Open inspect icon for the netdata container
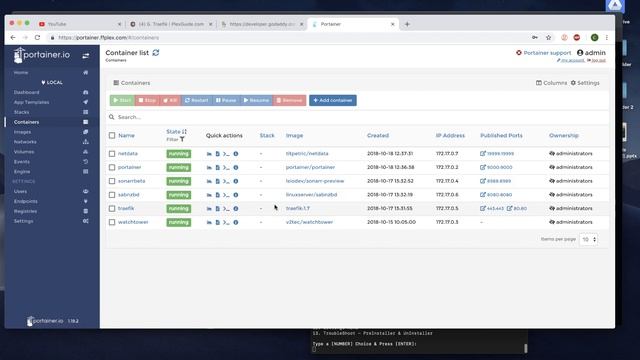The width and height of the screenshot is (640, 360). (x=236, y=154)
